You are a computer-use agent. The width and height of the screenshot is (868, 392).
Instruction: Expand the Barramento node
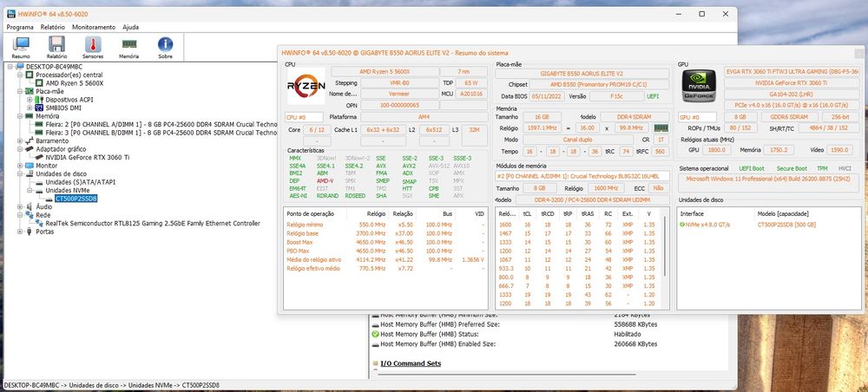[20, 141]
